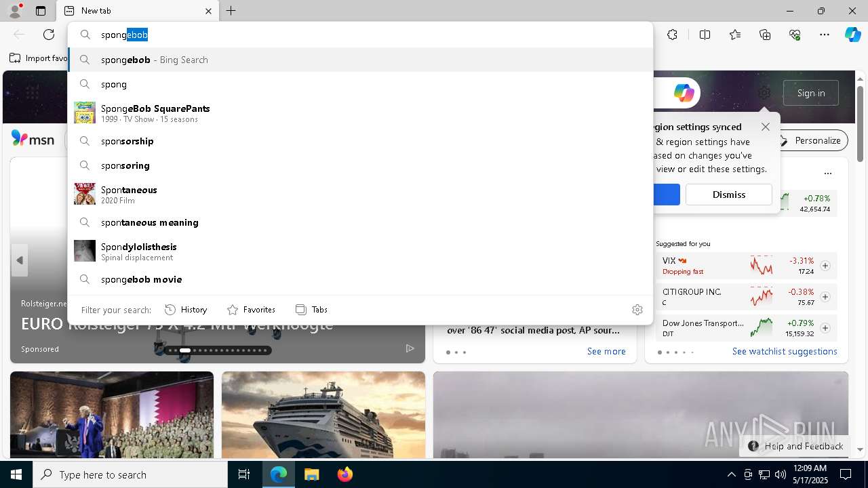Screen dimensions: 868x488
Task: Add CITIGROUP INC. to watchlist
Action: click(825, 297)
